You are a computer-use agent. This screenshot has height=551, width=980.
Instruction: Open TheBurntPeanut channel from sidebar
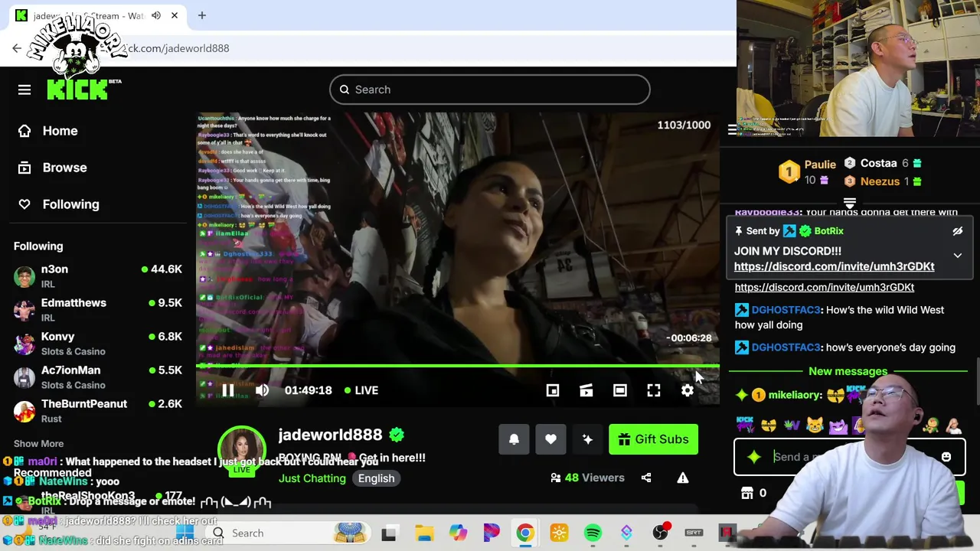tap(98, 411)
